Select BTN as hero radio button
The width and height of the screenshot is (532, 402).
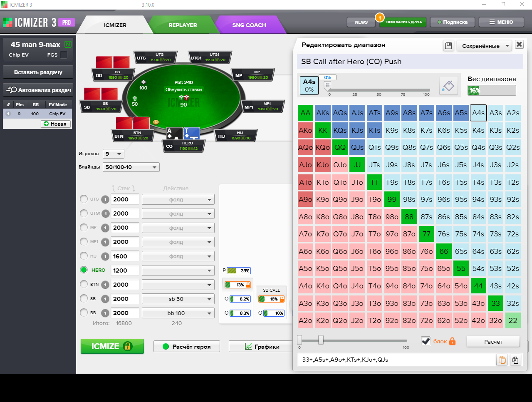[x=84, y=284]
